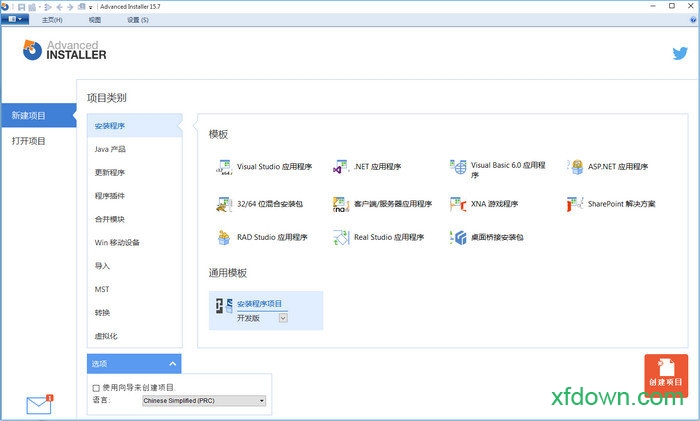Screen dimensions: 700x421
Task: Click the Save icon in quick access toolbar
Action: pos(21,7)
